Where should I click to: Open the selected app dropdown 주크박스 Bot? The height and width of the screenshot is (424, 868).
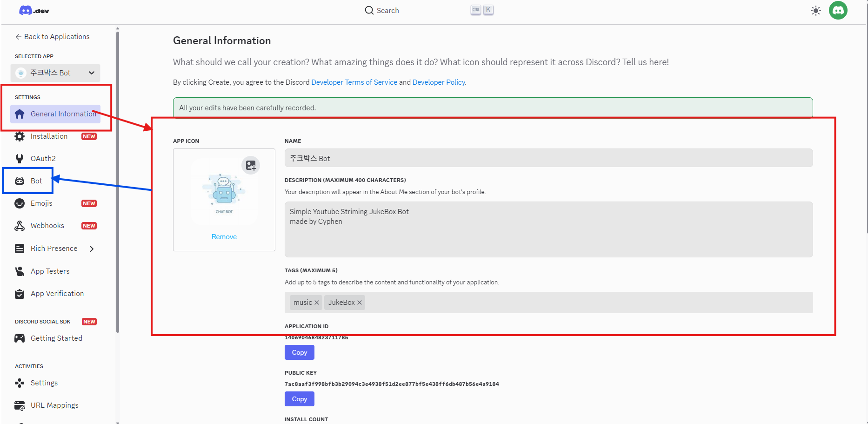click(x=55, y=73)
